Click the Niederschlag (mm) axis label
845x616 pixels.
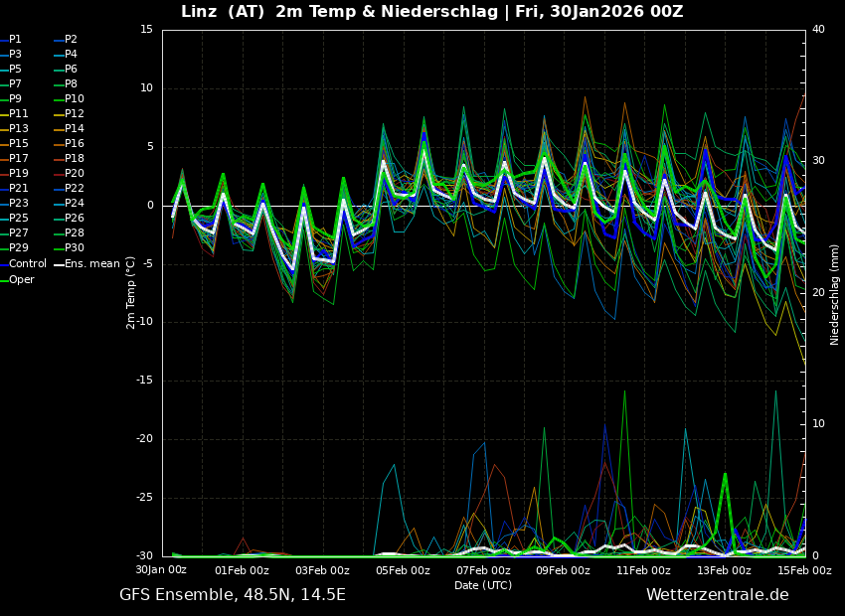835,294
